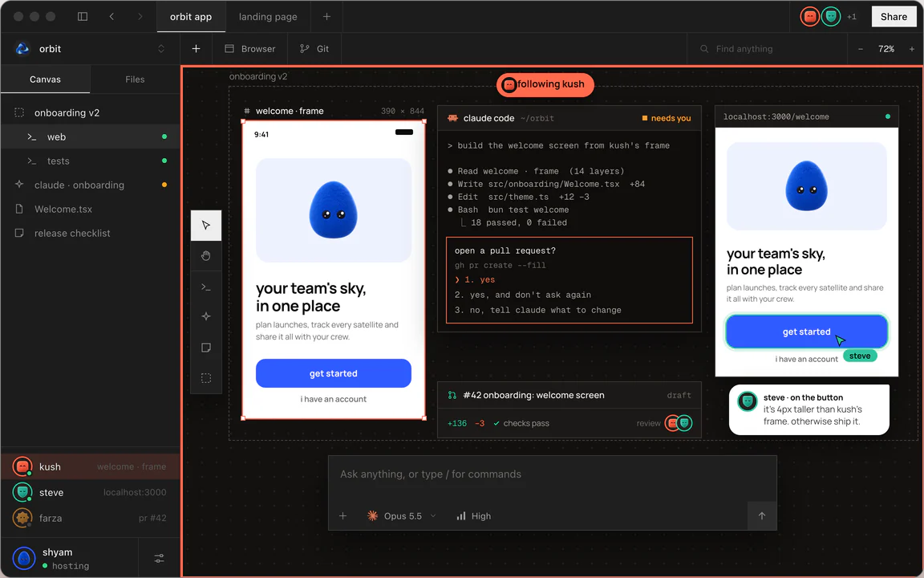924x578 pixels.
Task: Open the release checklist note
Action: tap(90, 234)
